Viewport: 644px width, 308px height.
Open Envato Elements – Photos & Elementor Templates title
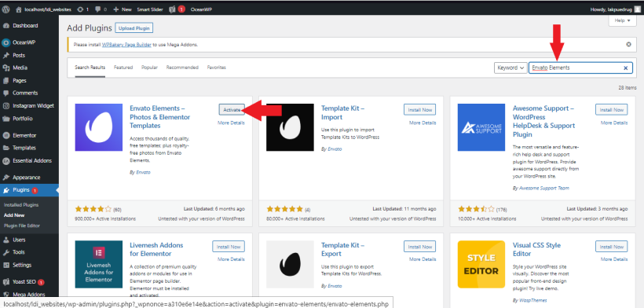(x=159, y=116)
